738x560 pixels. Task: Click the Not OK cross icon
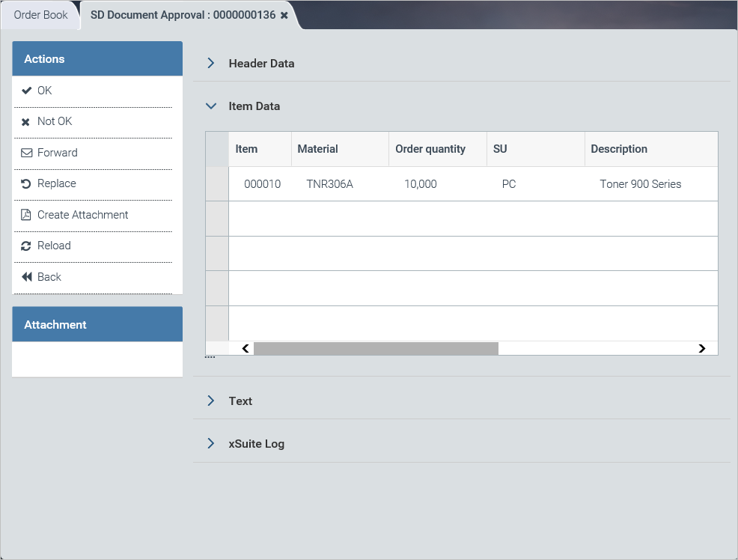pos(26,122)
